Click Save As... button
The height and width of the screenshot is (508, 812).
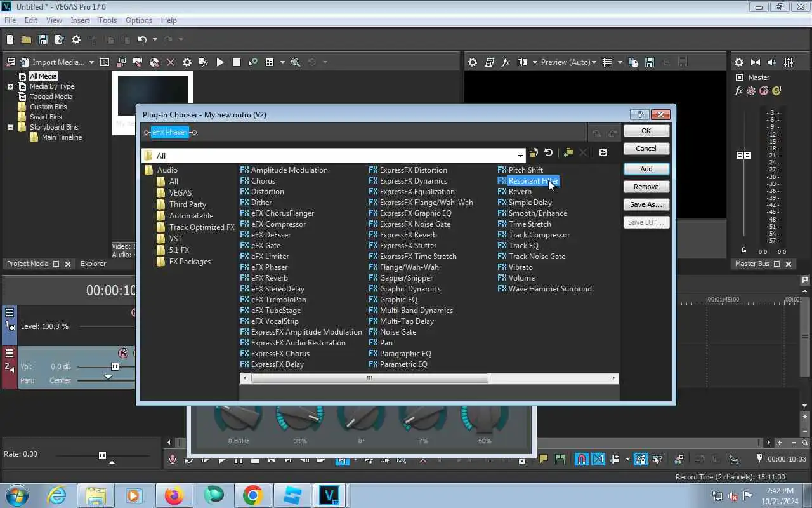click(646, 204)
